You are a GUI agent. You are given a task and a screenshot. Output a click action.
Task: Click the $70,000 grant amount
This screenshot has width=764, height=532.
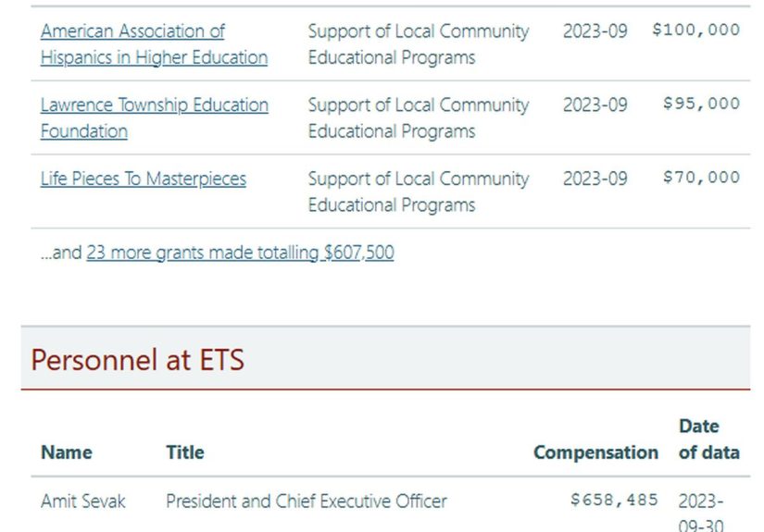[701, 179]
